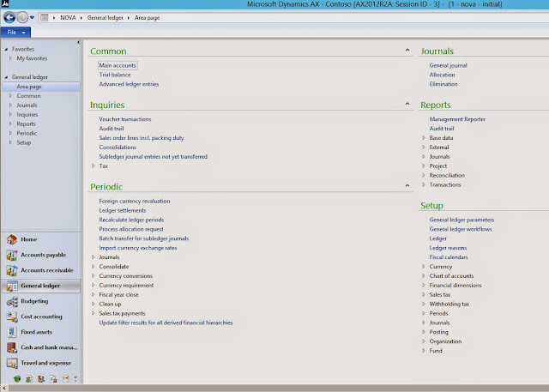Open General ledger parameters under Setup
The width and height of the screenshot is (549, 392).
click(462, 220)
